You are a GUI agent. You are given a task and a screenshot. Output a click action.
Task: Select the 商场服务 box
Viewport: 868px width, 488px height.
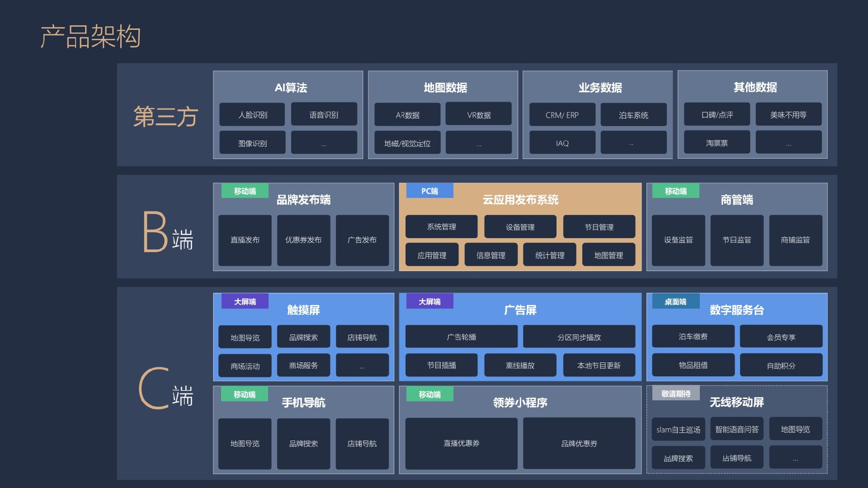[x=303, y=366]
